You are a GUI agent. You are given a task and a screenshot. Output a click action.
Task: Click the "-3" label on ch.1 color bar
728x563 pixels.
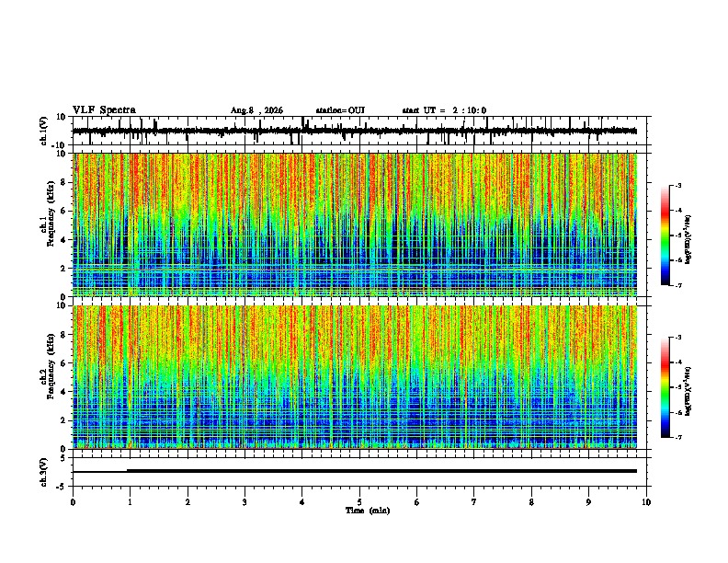coord(677,185)
